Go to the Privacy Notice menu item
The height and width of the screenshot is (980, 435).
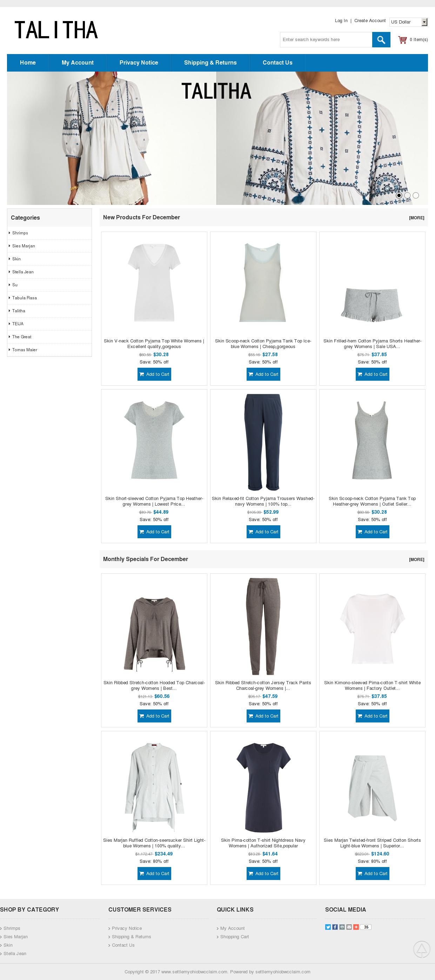pyautogui.click(x=139, y=63)
